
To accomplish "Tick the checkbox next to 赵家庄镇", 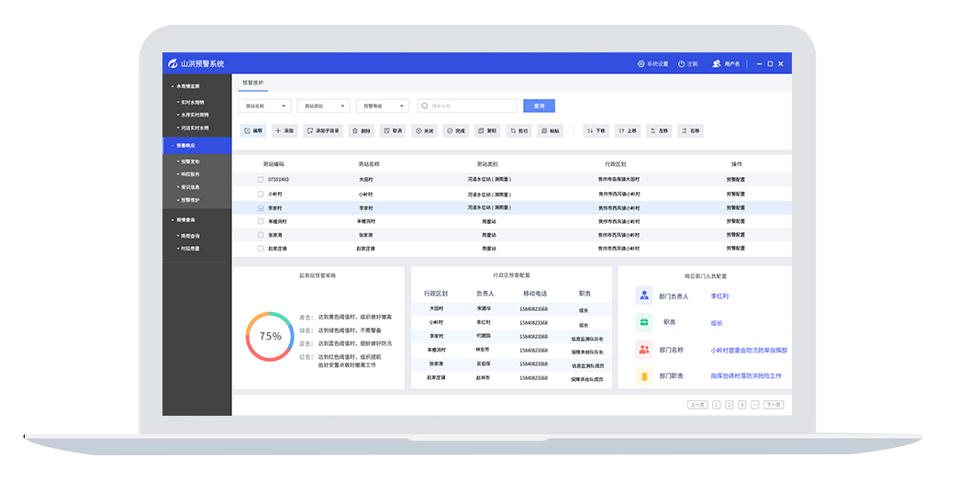I will 261,249.
